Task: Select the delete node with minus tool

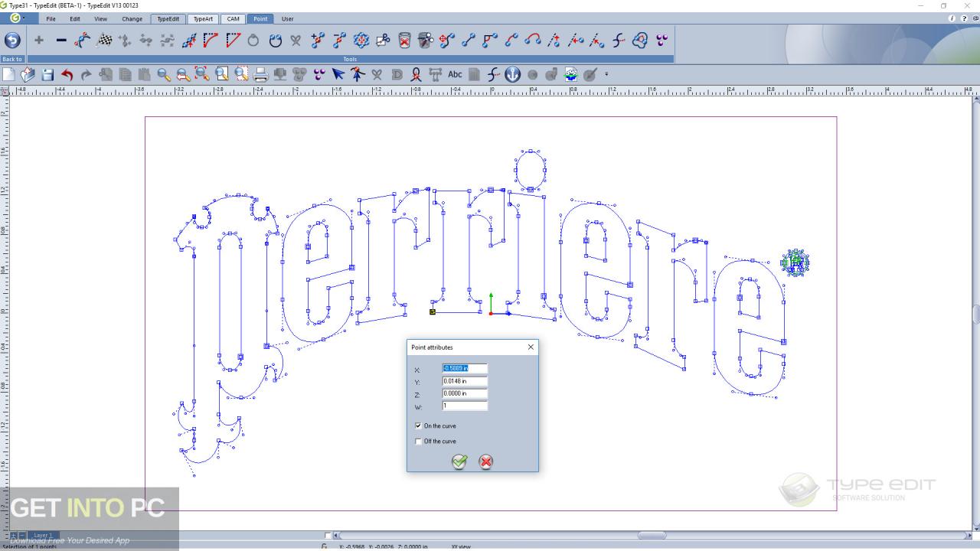Action: click(340, 41)
